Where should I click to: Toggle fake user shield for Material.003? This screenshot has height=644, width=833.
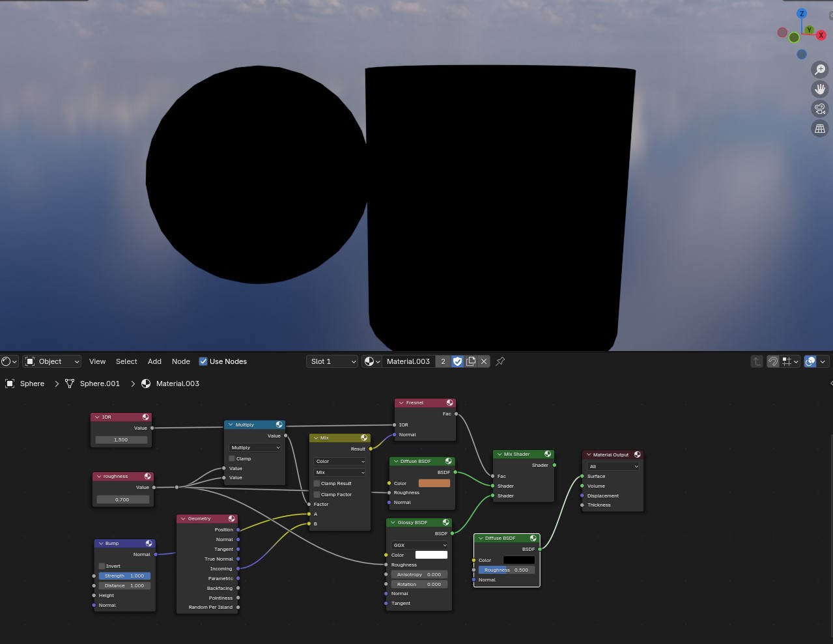[458, 361]
